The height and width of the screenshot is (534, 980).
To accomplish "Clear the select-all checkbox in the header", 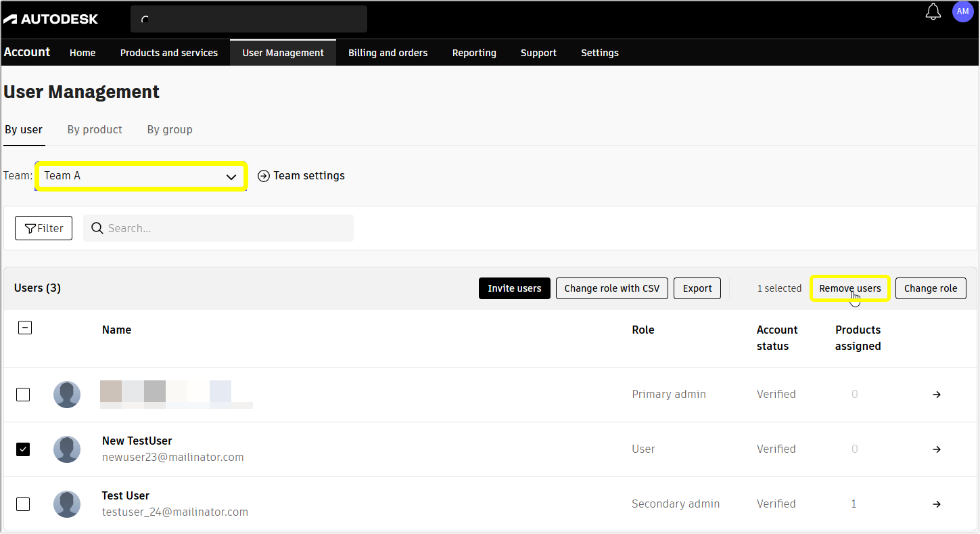I will click(25, 328).
